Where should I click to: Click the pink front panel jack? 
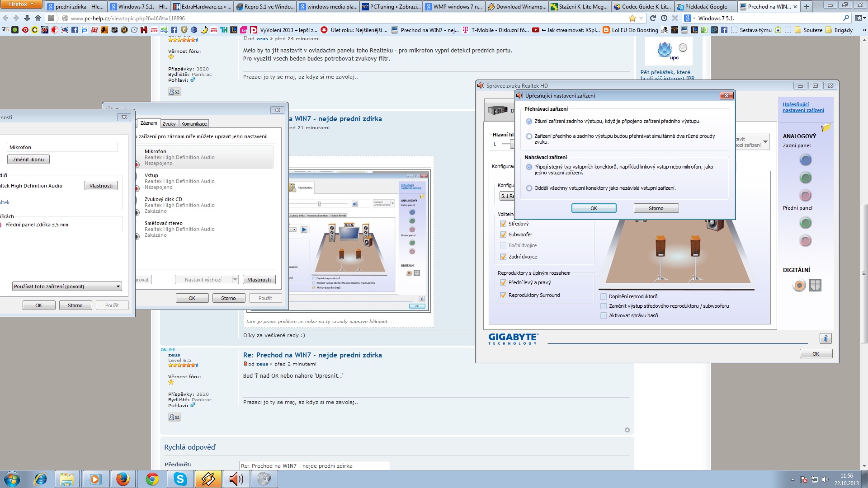pos(805,240)
